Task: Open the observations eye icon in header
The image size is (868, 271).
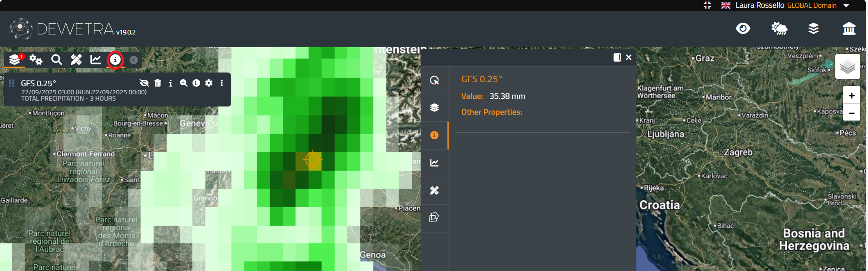Action: (x=743, y=29)
